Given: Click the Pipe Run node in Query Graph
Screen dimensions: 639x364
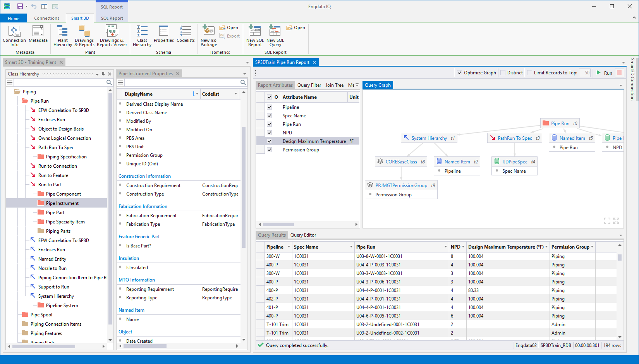Looking at the screenshot, I should click(x=560, y=124).
